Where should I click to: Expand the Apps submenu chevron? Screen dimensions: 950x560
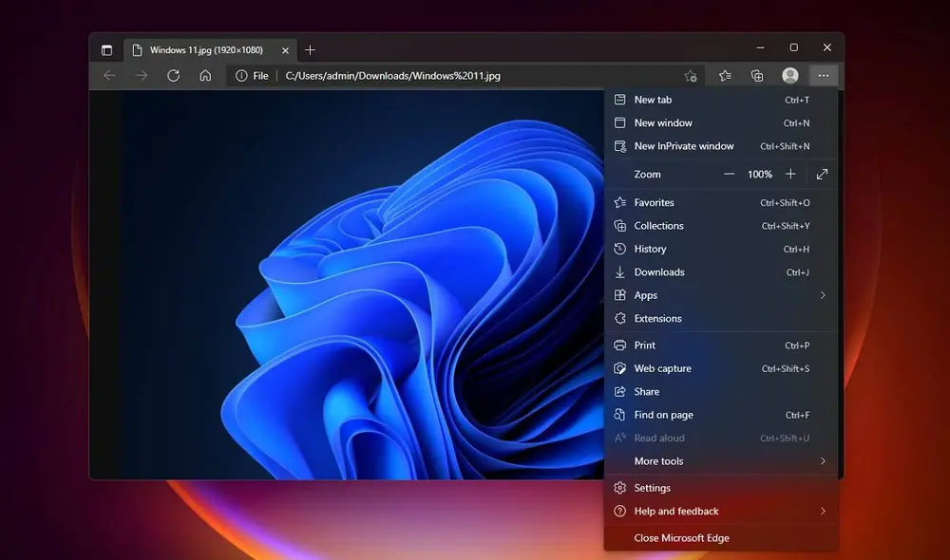pos(825,295)
